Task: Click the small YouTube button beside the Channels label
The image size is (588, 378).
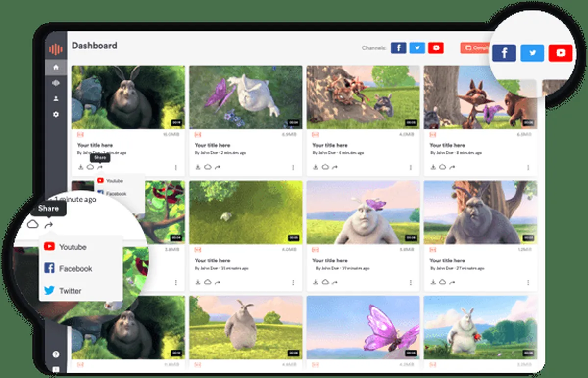Action: tap(436, 48)
